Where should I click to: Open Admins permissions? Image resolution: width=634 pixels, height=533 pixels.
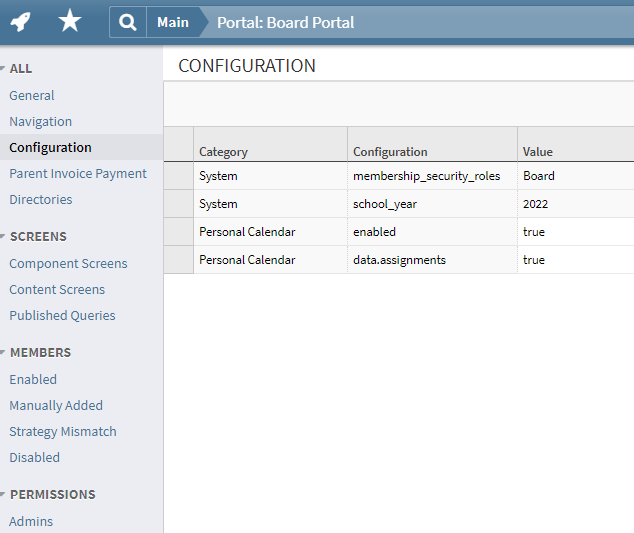(31, 521)
